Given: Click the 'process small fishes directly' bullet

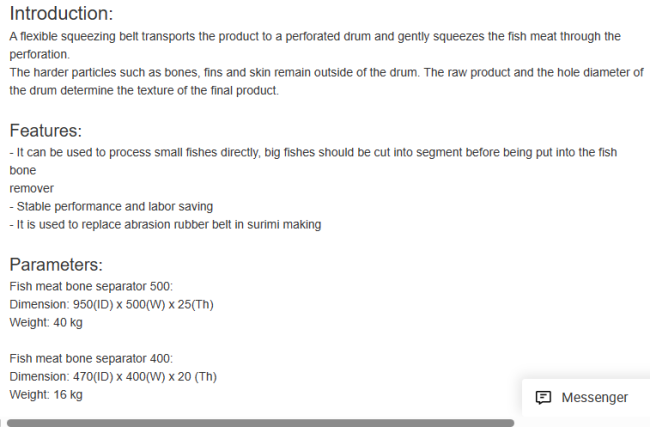Looking at the screenshot, I should 313,153.
